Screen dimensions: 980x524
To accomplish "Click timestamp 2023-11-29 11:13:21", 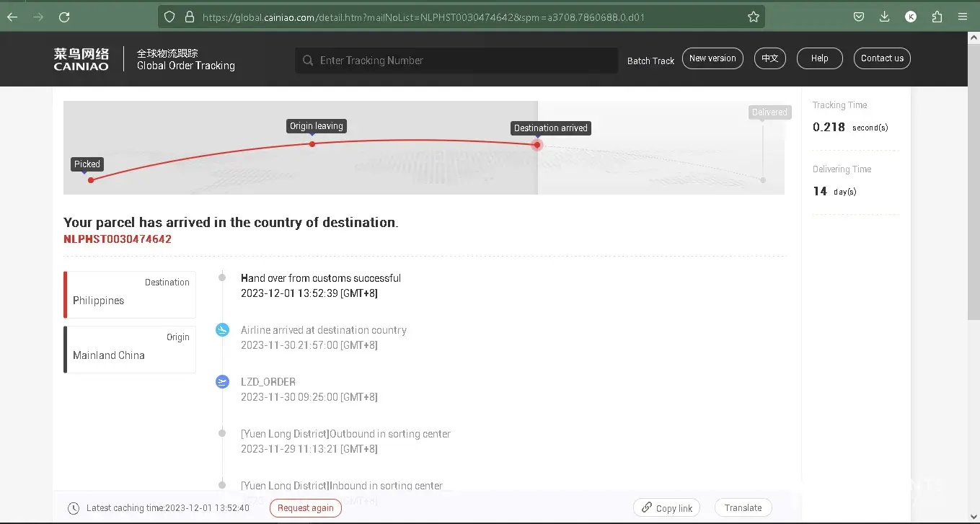I will (309, 449).
